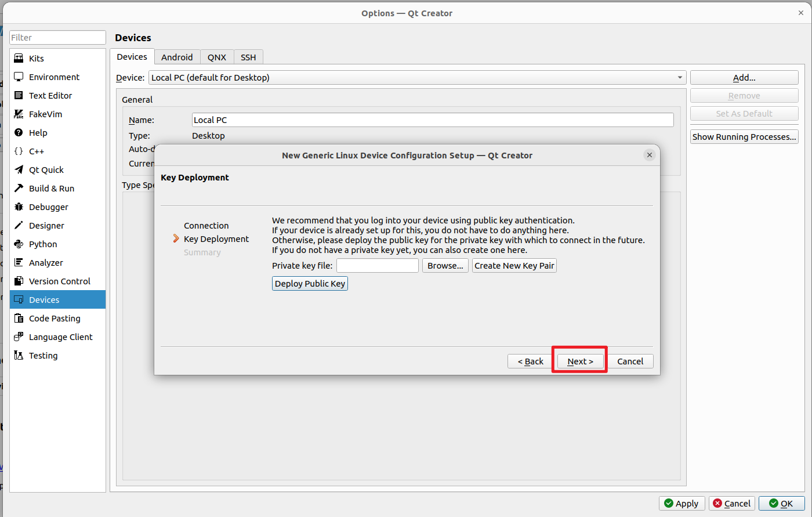Select the Build & Run hammer icon
The width and height of the screenshot is (812, 517).
(19, 188)
